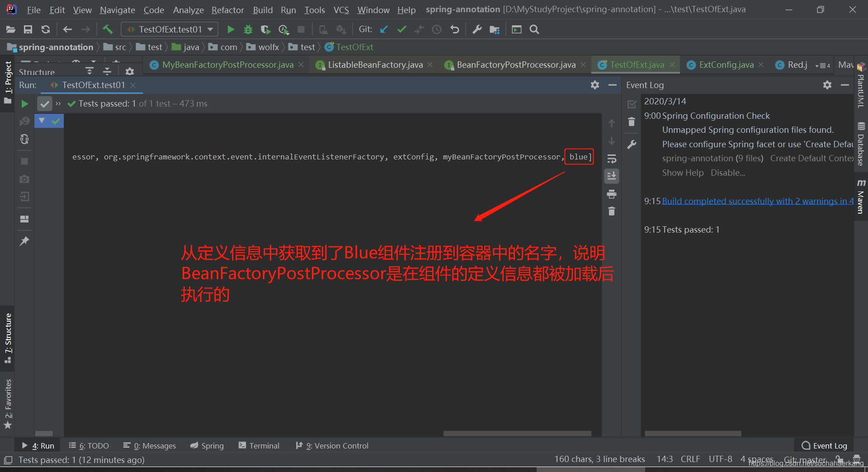Image resolution: width=868 pixels, height=472 pixels.
Task: Toggle soft-wrap in console output
Action: (612, 159)
